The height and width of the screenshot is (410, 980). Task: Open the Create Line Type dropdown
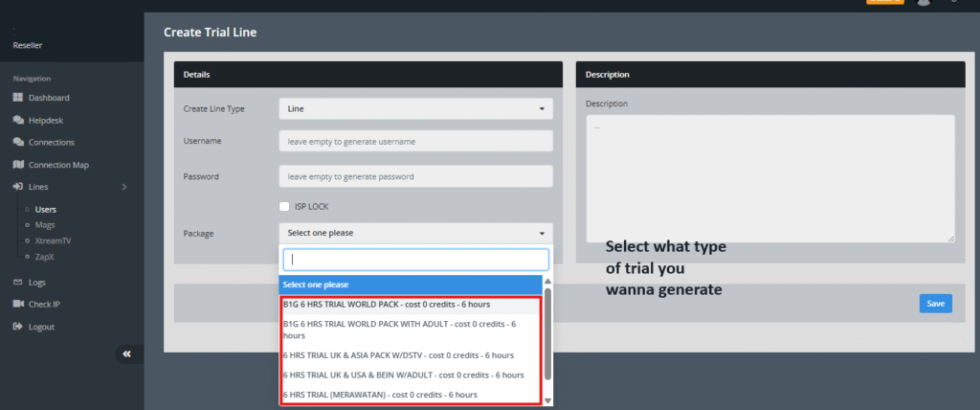(x=415, y=109)
